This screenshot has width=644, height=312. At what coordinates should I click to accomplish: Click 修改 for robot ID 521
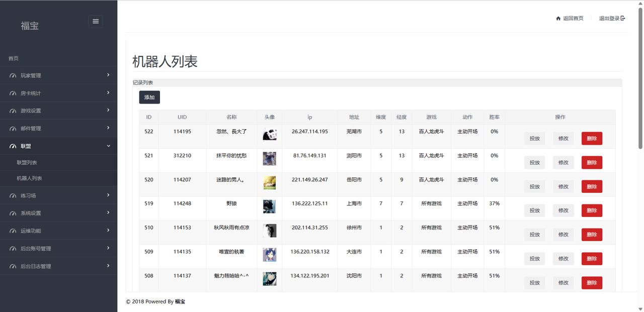click(563, 162)
